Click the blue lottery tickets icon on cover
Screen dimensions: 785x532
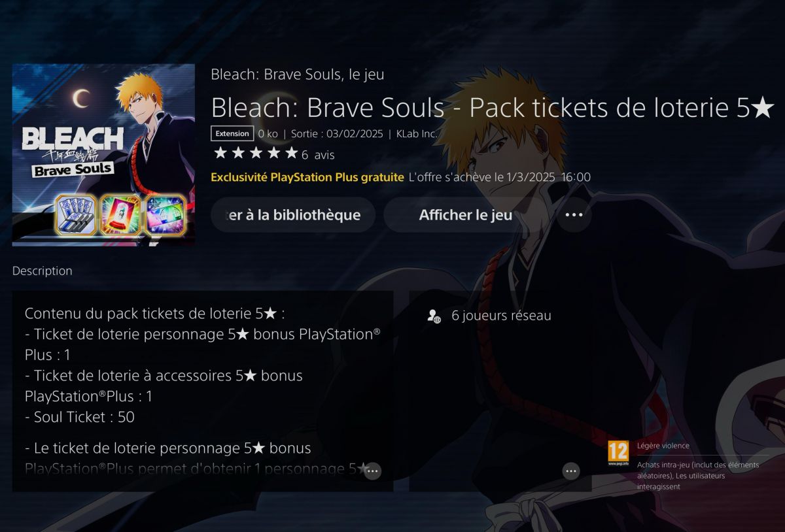pyautogui.click(x=76, y=215)
